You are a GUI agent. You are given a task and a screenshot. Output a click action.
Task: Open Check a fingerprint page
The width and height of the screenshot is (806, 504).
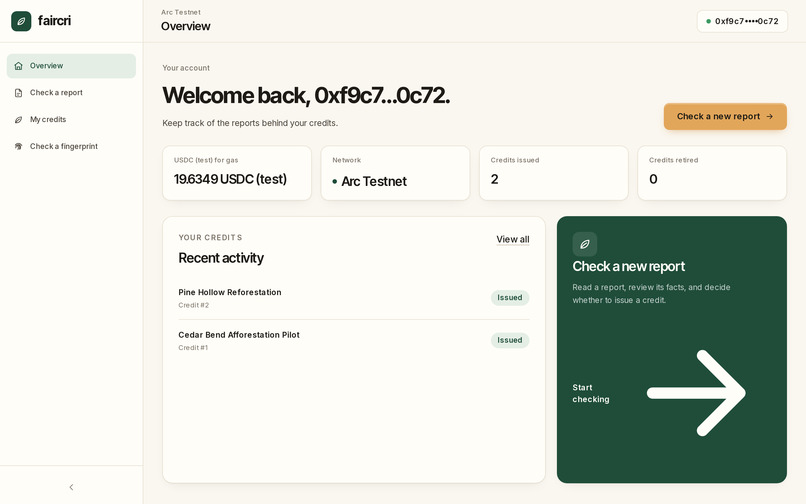coord(71,146)
